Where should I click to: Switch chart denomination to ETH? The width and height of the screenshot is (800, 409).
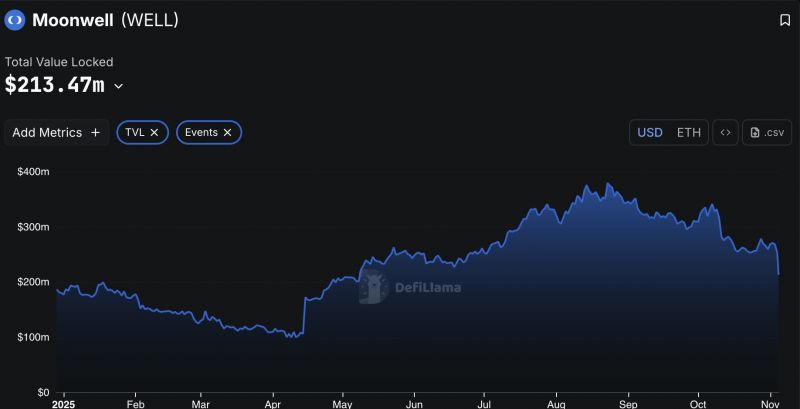point(689,133)
